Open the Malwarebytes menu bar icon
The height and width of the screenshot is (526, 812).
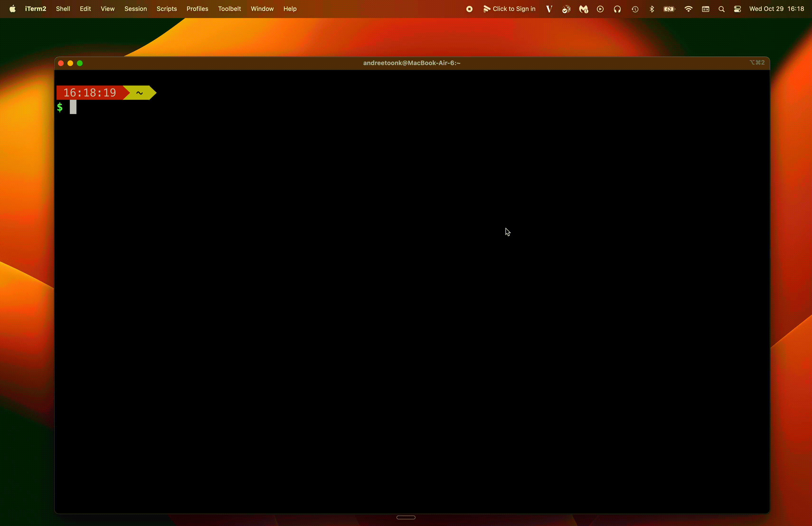(x=583, y=9)
